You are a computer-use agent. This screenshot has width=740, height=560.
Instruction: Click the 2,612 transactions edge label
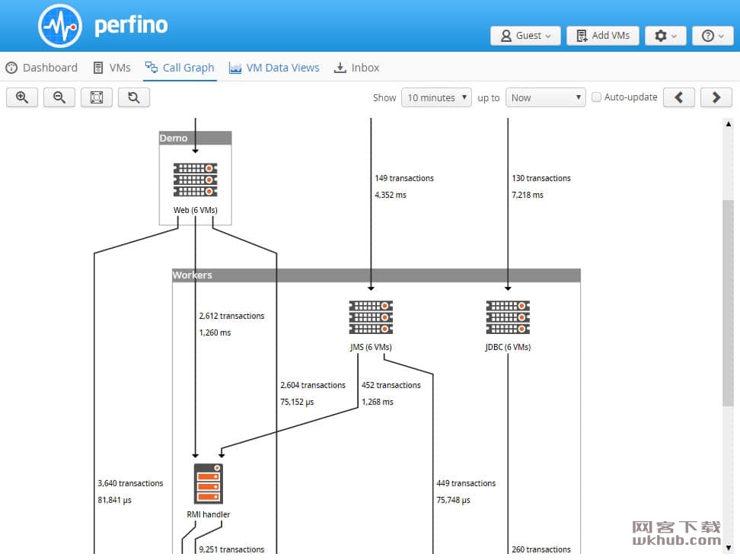pos(231,316)
